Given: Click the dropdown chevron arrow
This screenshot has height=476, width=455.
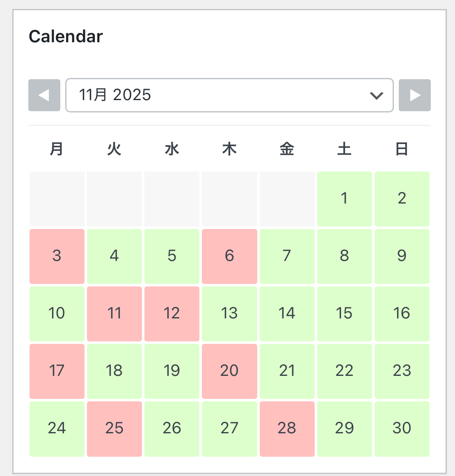Looking at the screenshot, I should pyautogui.click(x=376, y=96).
